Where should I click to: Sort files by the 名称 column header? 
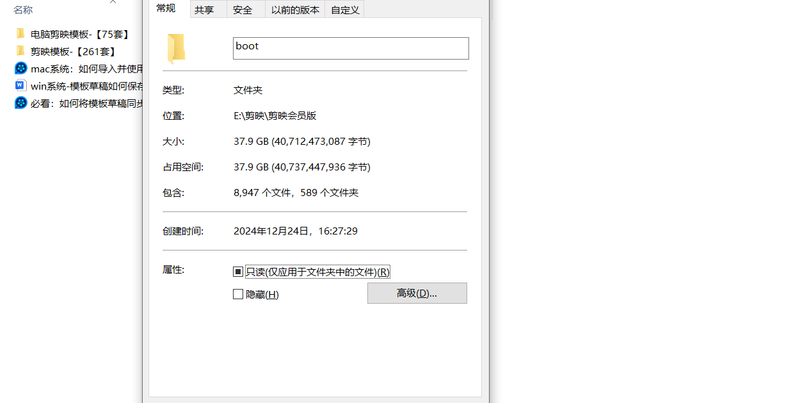click(x=23, y=9)
